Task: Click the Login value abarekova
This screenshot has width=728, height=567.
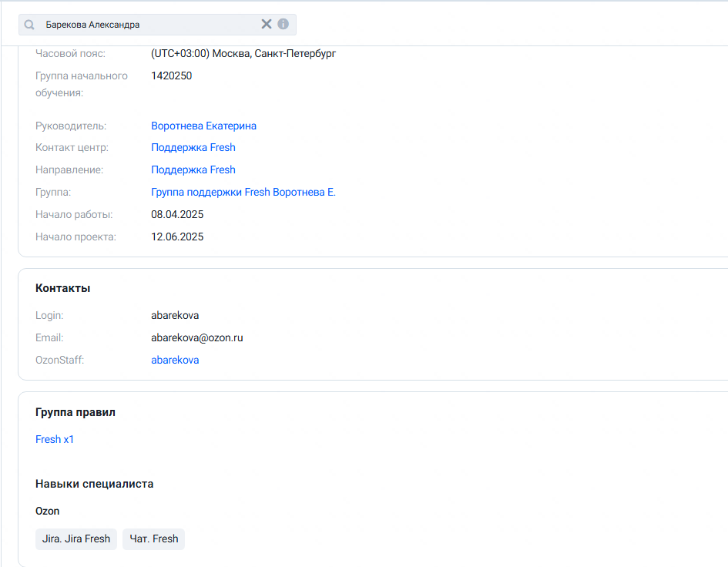Action: point(175,315)
